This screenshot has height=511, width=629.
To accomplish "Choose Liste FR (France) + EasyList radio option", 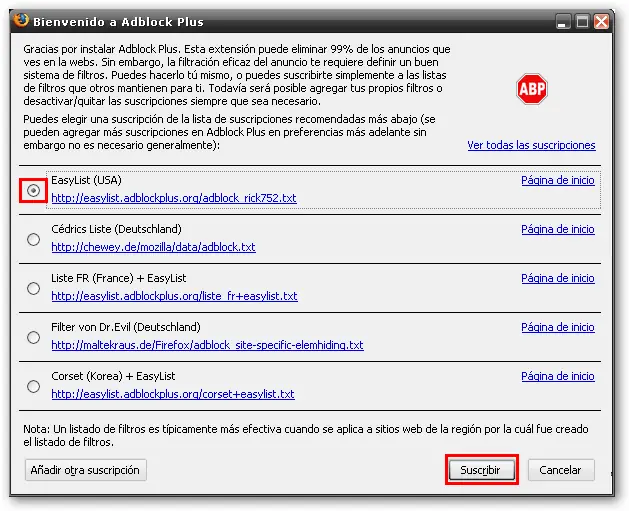I will pos(33,288).
